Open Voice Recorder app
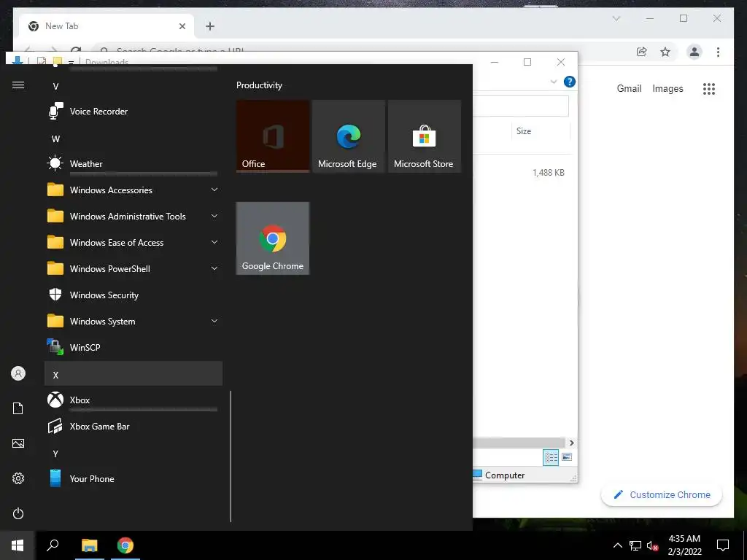Viewport: 747px width, 560px height. pyautogui.click(x=133, y=112)
